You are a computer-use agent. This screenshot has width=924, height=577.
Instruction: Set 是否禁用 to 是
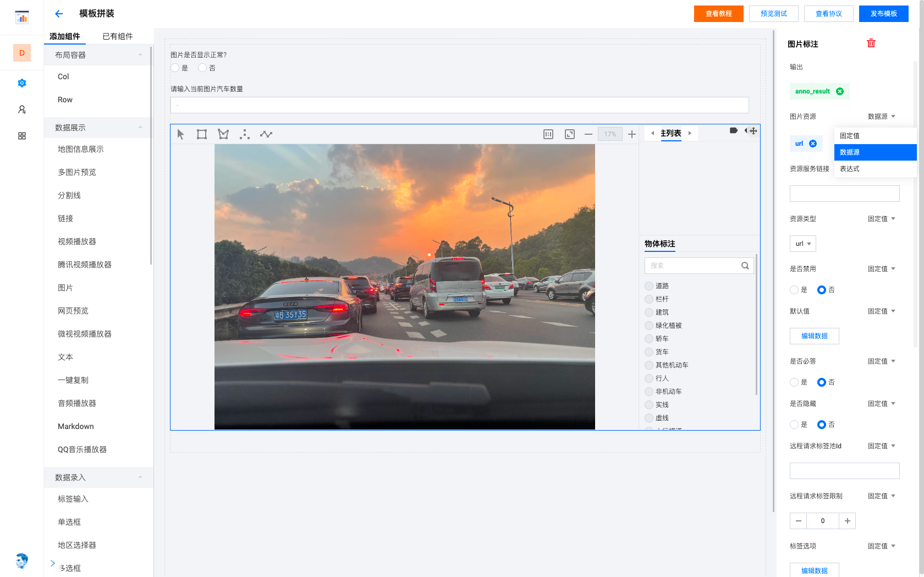(794, 290)
